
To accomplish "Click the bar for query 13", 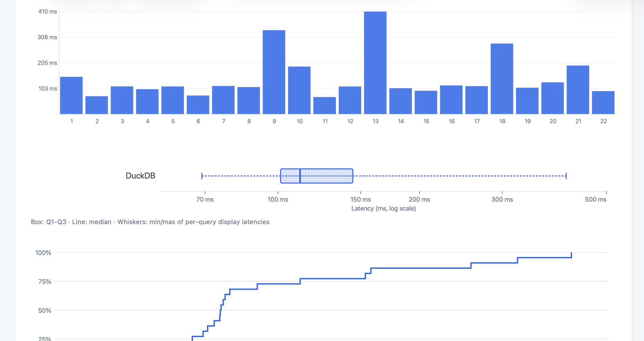I will click(x=375, y=63).
